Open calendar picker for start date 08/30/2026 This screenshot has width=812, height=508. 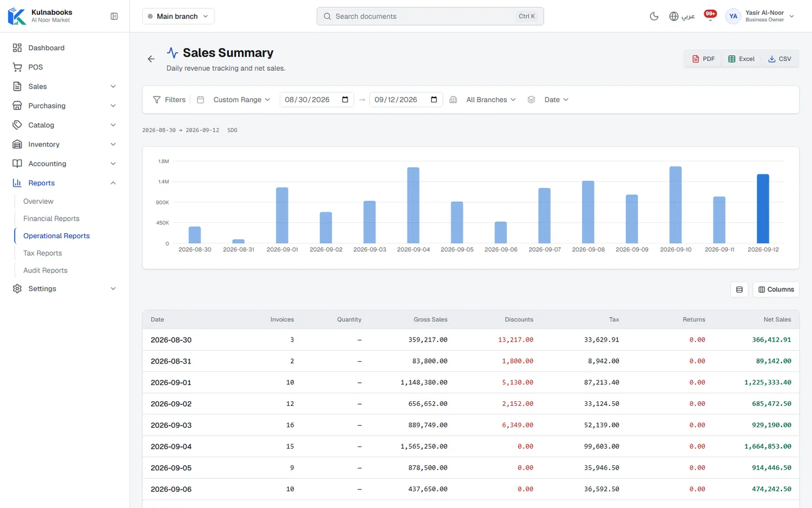point(345,100)
